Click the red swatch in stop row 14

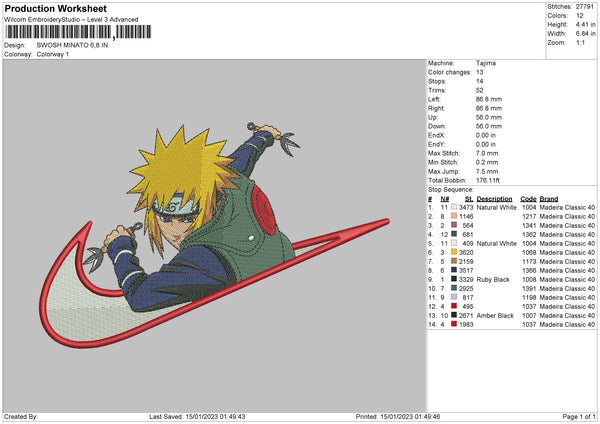[454, 324]
